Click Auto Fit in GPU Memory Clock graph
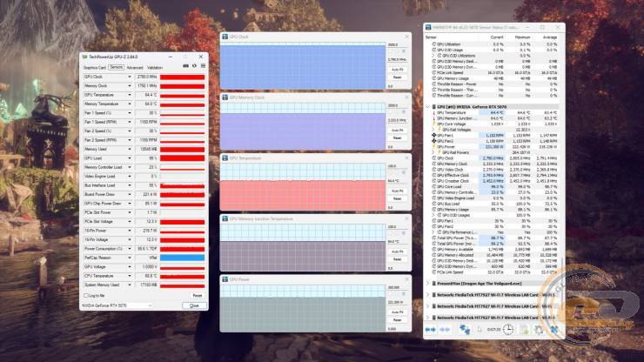Image resolution: width=644 pixels, height=362 pixels. [x=397, y=131]
